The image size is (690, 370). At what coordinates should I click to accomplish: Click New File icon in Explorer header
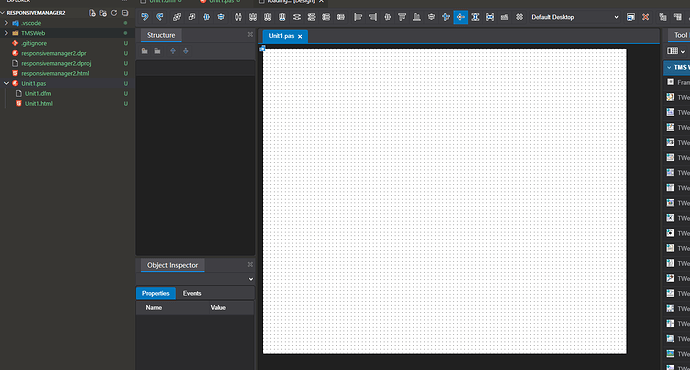tap(92, 13)
